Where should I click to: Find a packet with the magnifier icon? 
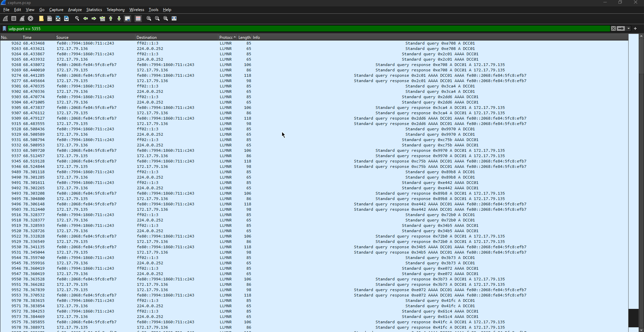click(x=77, y=19)
